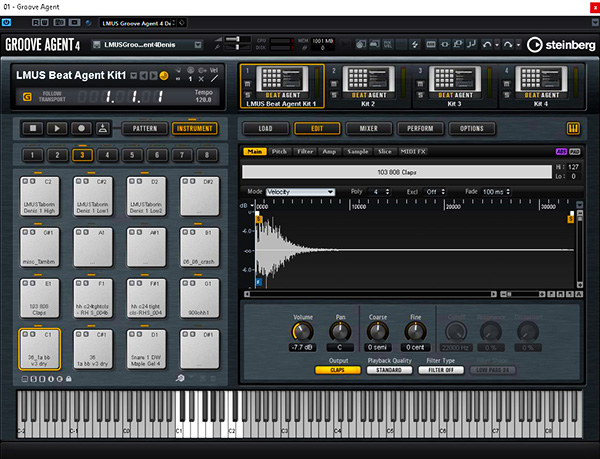Open the undo history dropdown arrow
Viewport: 600px width, 459px height.
click(497, 45)
